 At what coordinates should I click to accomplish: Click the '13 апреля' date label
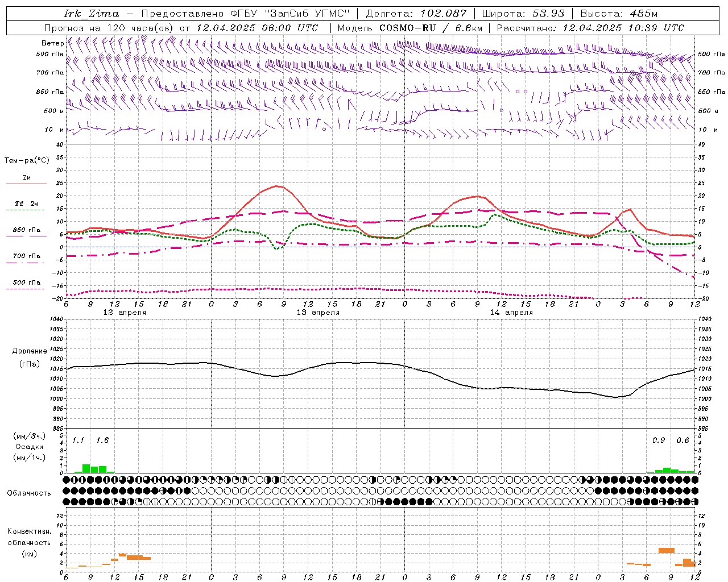coord(318,313)
